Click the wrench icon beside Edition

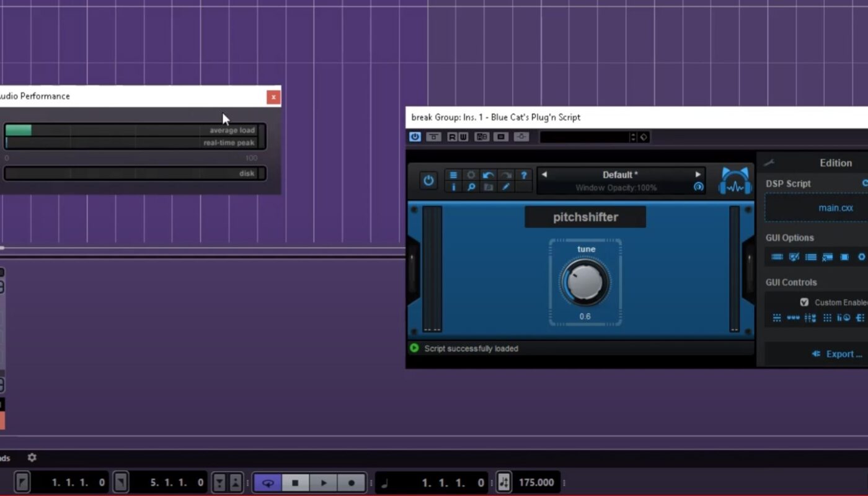[x=769, y=163]
